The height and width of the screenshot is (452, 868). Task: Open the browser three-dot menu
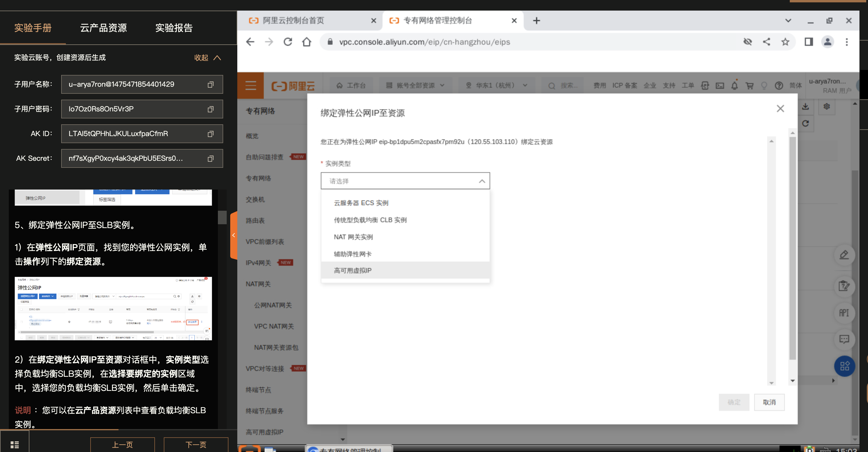pyautogui.click(x=847, y=42)
